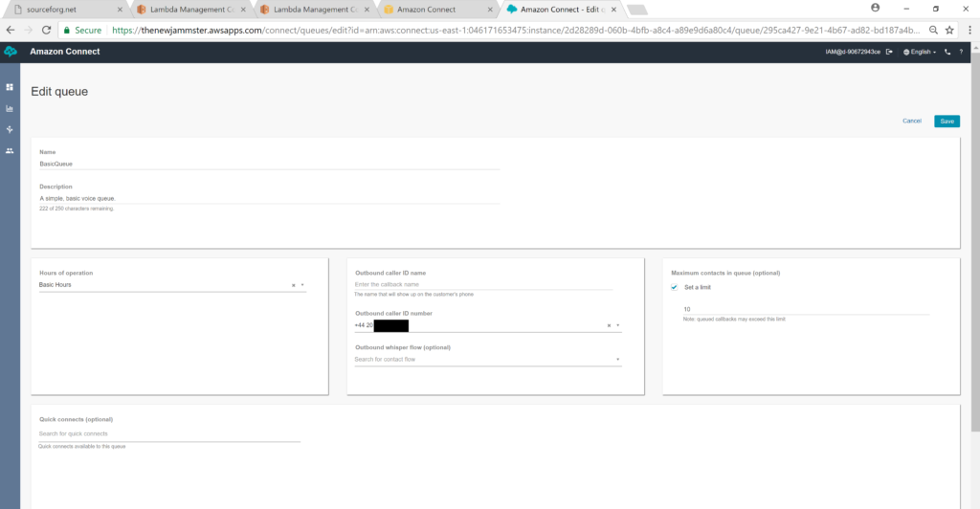Click the Amazon Connect cloud logo
Image resolution: width=980 pixels, height=509 pixels.
pyautogui.click(x=11, y=52)
